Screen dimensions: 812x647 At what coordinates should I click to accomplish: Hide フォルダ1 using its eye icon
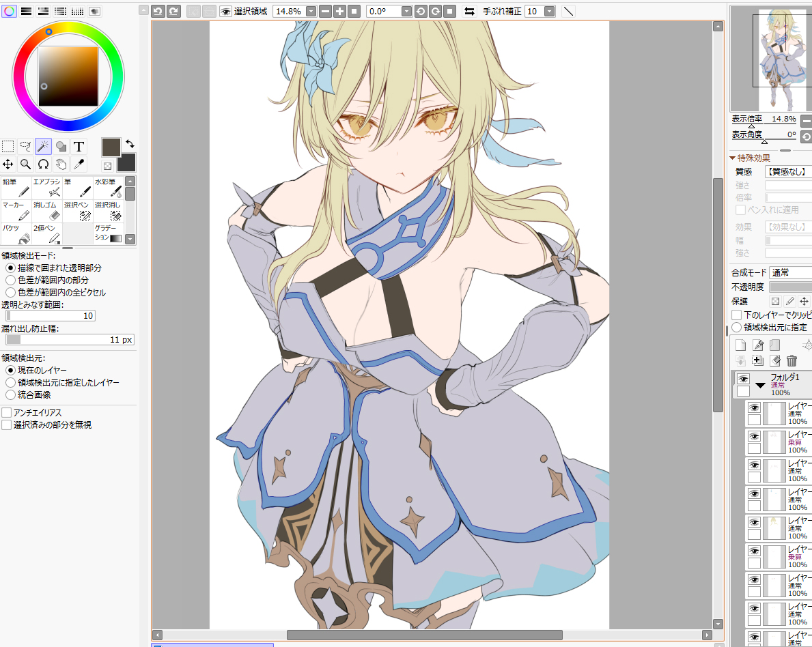743,379
